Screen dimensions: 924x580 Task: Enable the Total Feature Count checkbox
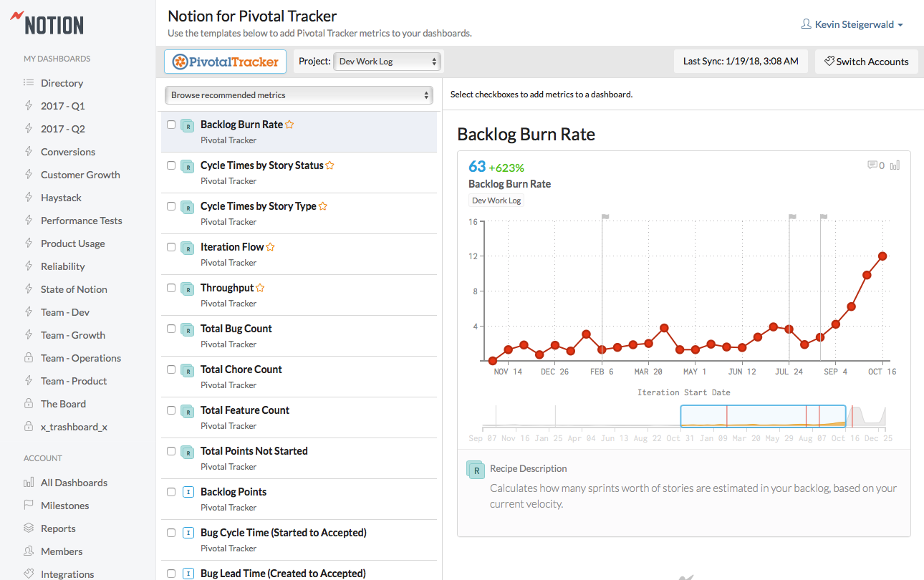click(171, 410)
